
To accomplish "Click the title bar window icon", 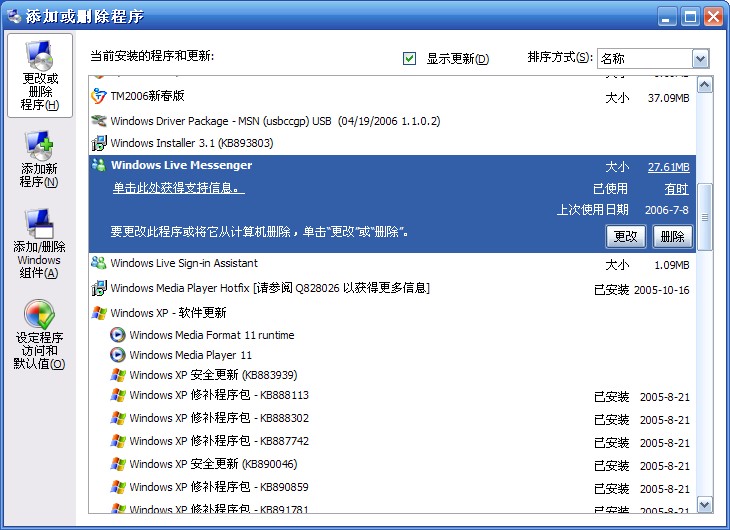I will coord(14,16).
